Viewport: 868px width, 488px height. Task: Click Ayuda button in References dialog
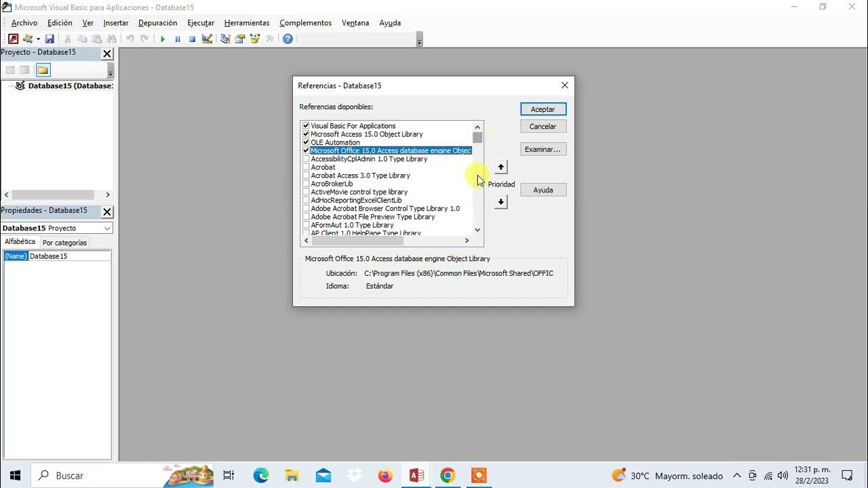click(543, 190)
